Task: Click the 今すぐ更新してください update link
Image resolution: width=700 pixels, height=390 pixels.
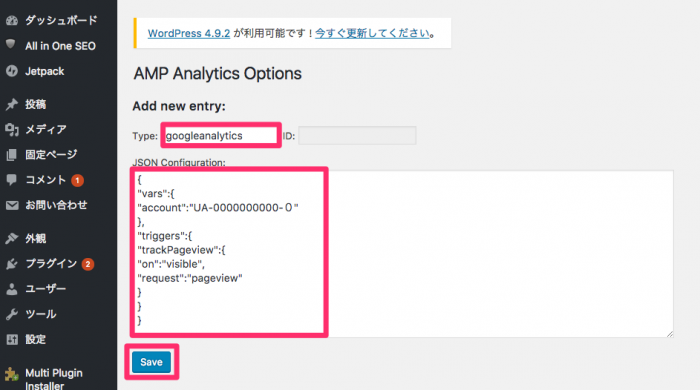Action: (x=372, y=33)
